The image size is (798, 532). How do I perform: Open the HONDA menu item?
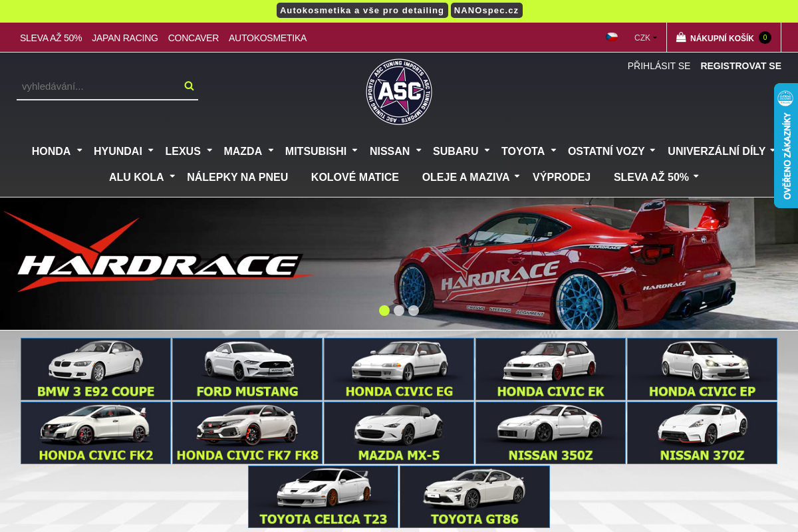pos(51,151)
